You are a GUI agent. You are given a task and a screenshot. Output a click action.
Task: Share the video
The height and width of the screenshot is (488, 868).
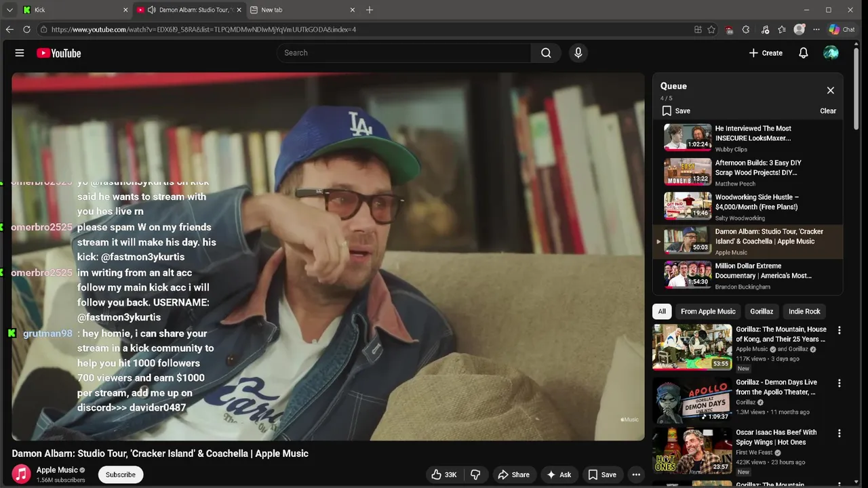[513, 474]
